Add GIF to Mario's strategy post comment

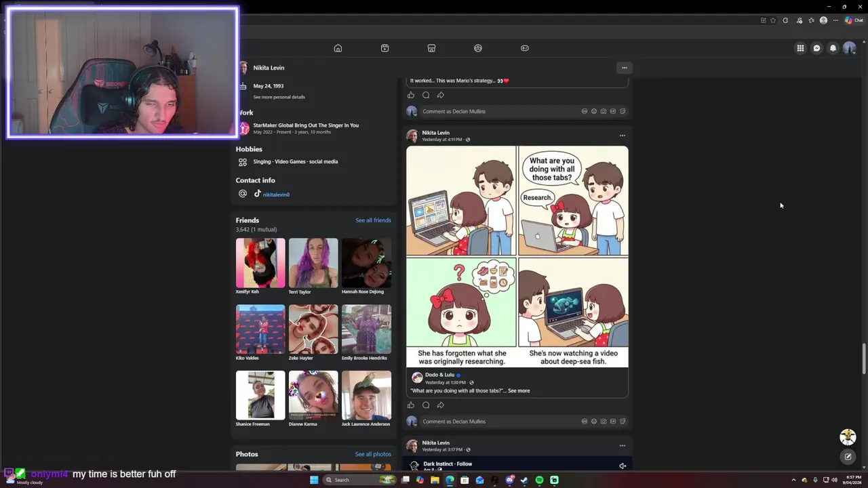tap(613, 111)
